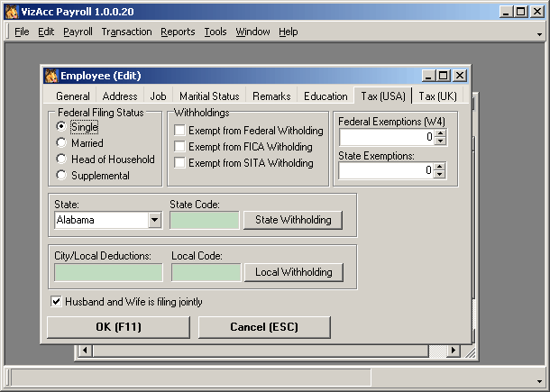Open the Help menu
The width and height of the screenshot is (550, 392).
(289, 32)
